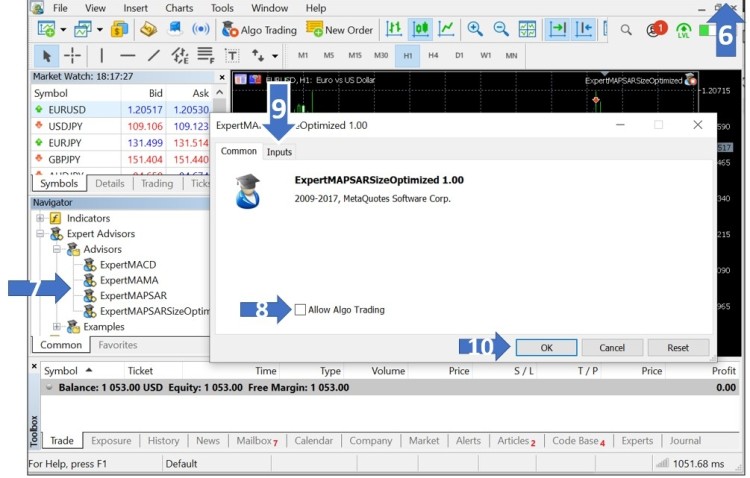Switch to the H1 timeframe
This screenshot has width=750, height=478.
pos(407,56)
